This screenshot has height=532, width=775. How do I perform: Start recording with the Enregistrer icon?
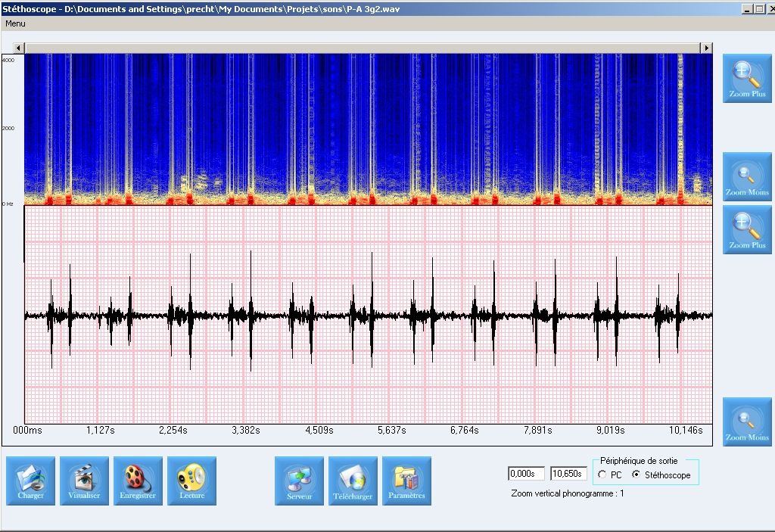click(138, 481)
